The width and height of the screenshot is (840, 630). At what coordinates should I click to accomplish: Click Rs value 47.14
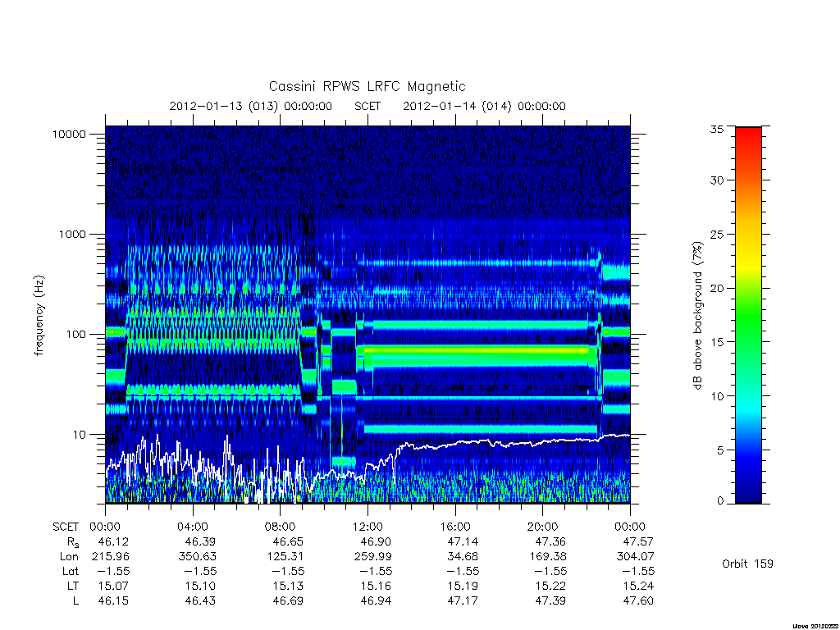coord(463,541)
